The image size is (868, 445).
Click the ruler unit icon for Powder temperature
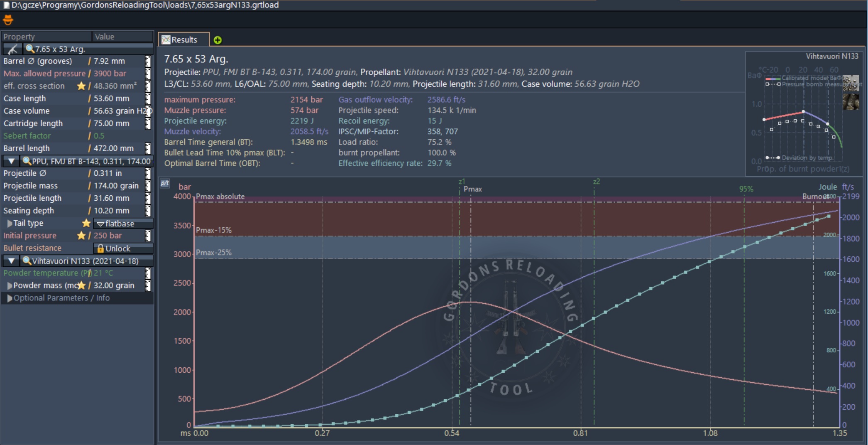148,273
